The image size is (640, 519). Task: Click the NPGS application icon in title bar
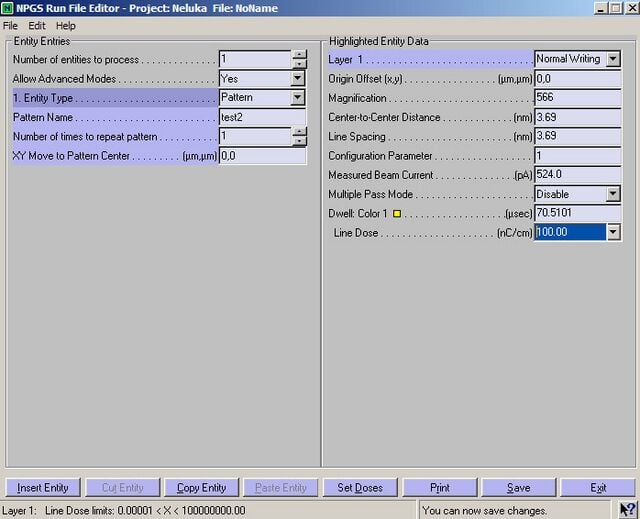tap(8, 8)
